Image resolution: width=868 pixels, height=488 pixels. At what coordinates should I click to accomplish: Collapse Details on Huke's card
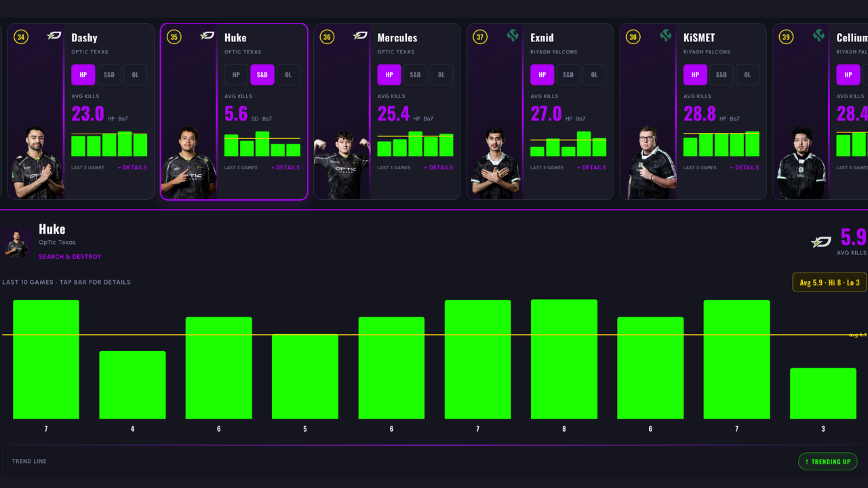(x=285, y=167)
